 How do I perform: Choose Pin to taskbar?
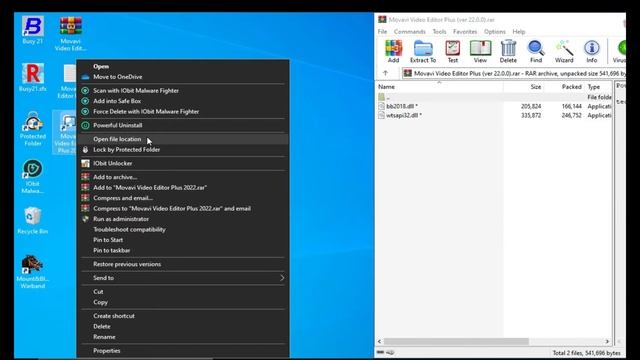coord(183,250)
